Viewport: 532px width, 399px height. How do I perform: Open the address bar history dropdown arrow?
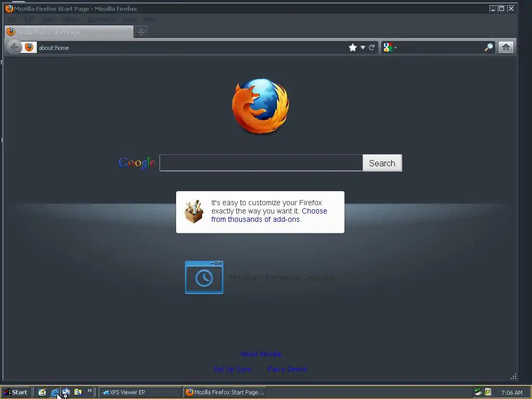(363, 47)
